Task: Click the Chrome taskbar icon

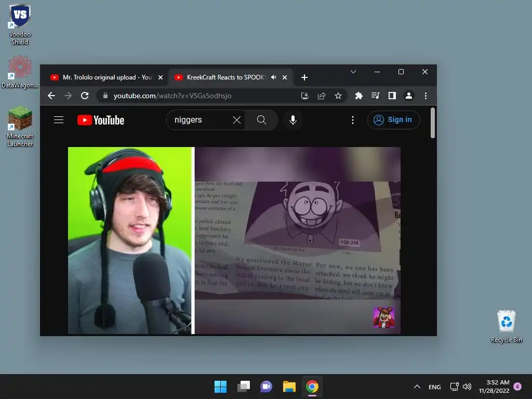Action: 312,387
